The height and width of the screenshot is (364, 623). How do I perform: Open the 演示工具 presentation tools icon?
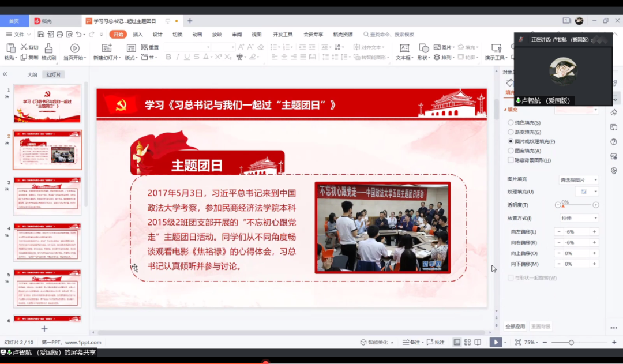point(496,49)
